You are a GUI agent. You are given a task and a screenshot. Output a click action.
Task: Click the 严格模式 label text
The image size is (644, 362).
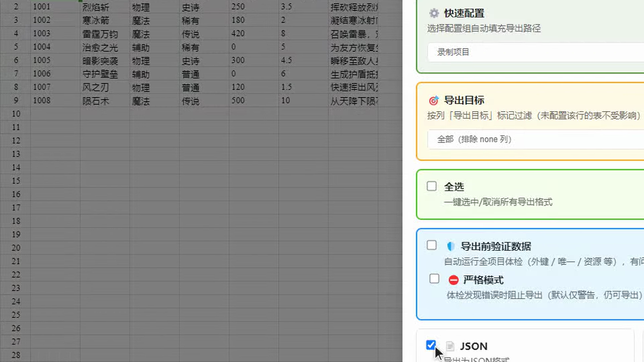[x=483, y=280]
